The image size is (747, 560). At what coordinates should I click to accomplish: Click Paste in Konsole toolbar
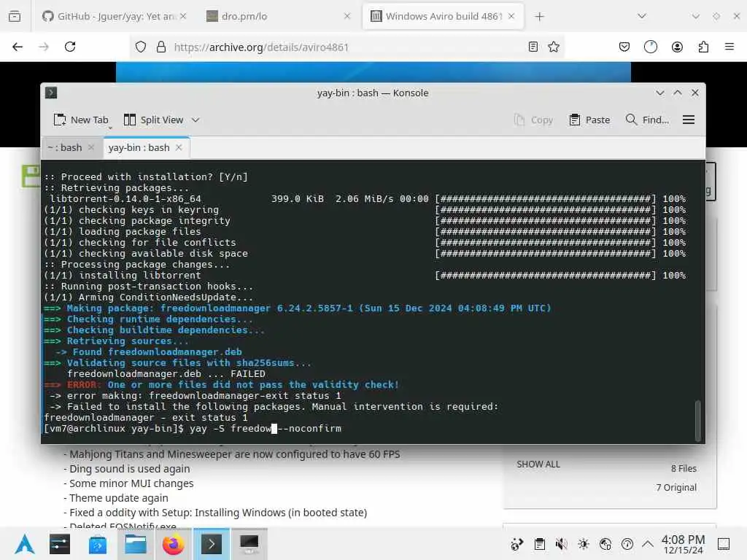(589, 120)
